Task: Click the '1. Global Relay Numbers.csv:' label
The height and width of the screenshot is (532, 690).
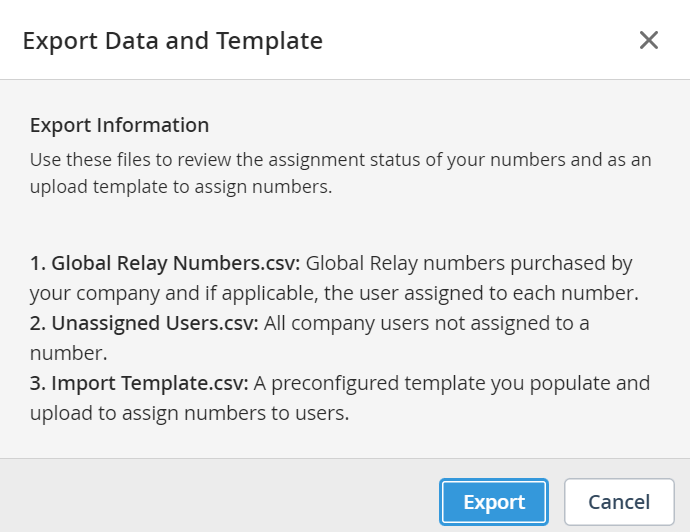Action: coord(165,263)
